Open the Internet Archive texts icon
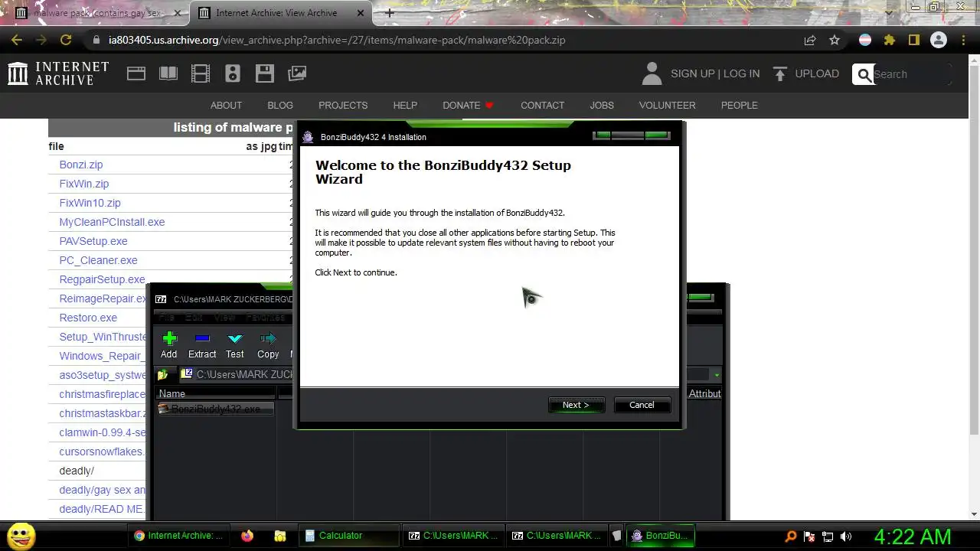The image size is (980, 551). pyautogui.click(x=168, y=73)
